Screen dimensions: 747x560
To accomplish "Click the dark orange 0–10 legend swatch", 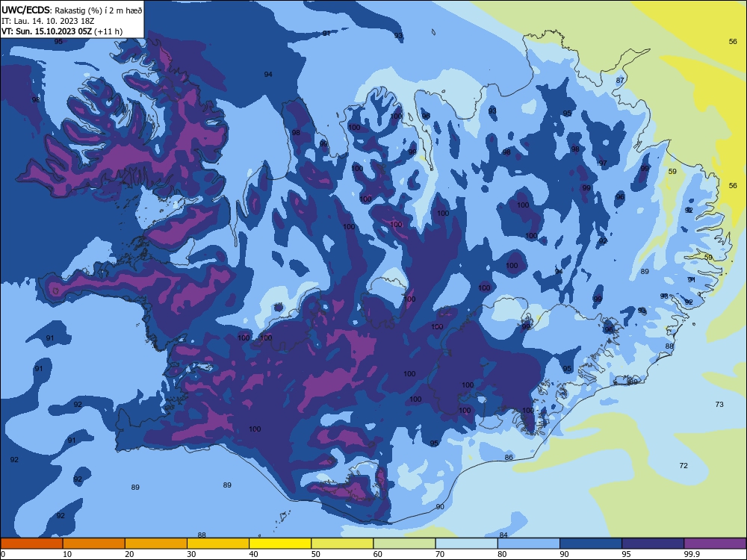I will tap(31, 544).
